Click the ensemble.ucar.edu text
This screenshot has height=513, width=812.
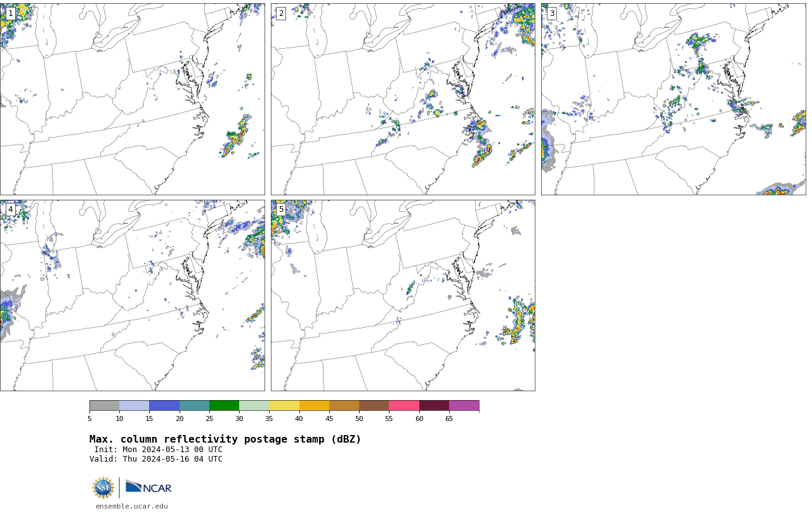coord(132,506)
